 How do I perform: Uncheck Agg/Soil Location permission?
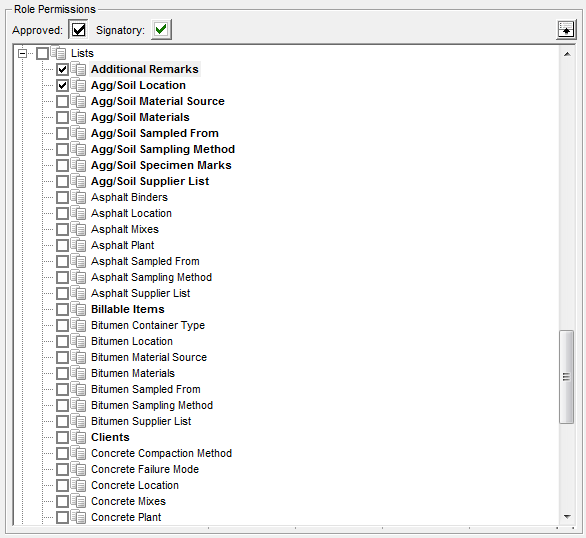(62, 86)
